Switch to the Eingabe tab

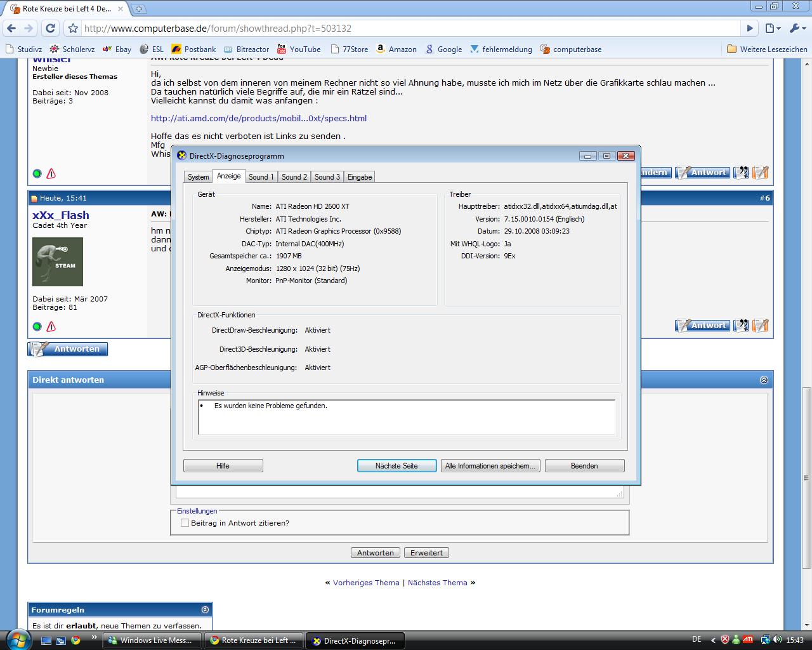pos(360,177)
